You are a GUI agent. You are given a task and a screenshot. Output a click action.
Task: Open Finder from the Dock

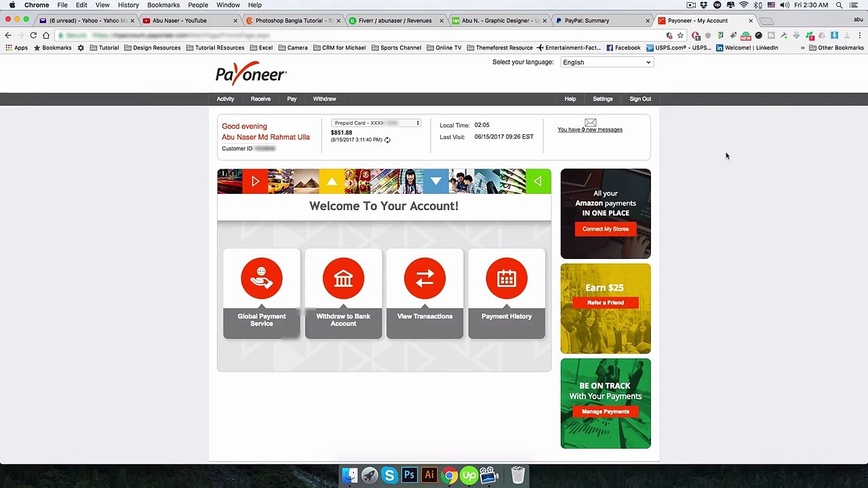coord(349,475)
